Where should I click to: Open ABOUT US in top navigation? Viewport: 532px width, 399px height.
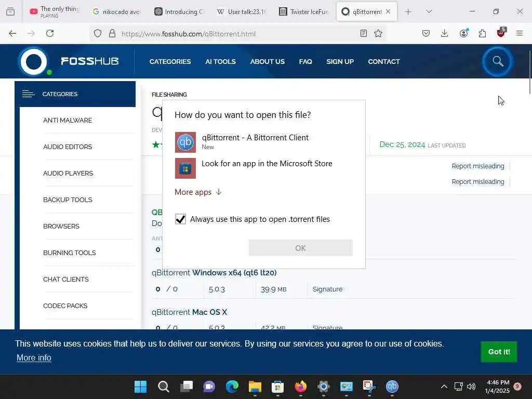268,61
